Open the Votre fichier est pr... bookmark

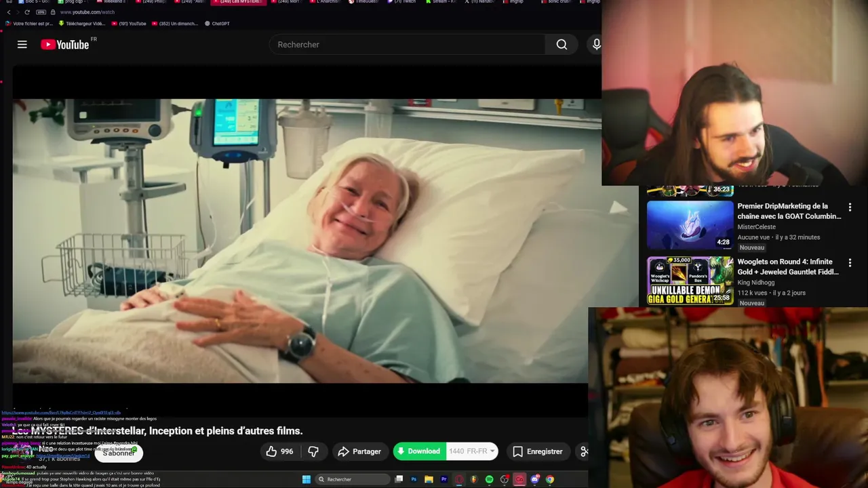coord(28,24)
